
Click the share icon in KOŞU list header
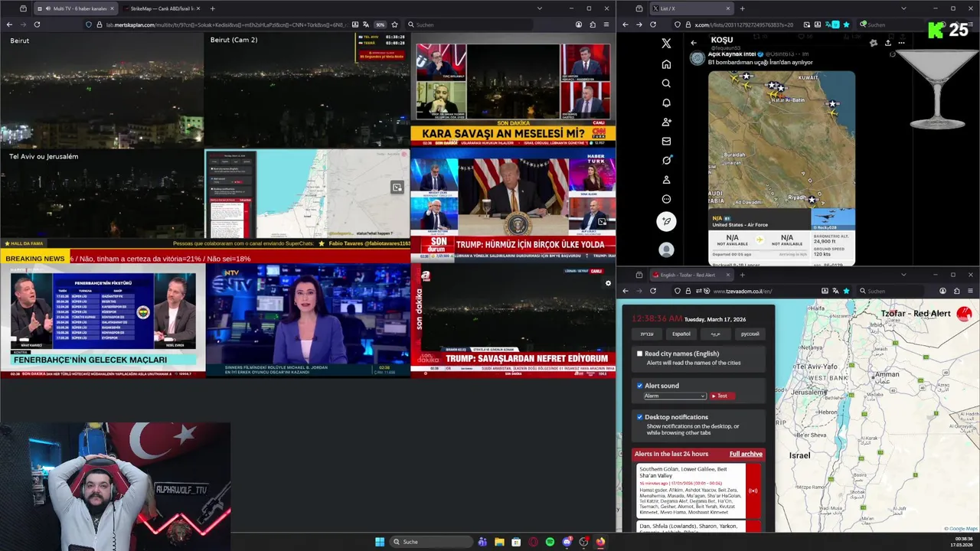(888, 43)
